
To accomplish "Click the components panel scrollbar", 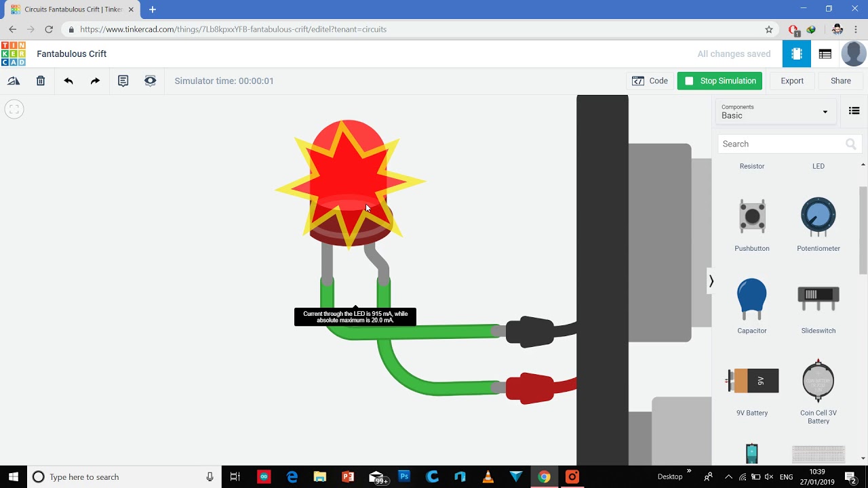I will click(863, 230).
